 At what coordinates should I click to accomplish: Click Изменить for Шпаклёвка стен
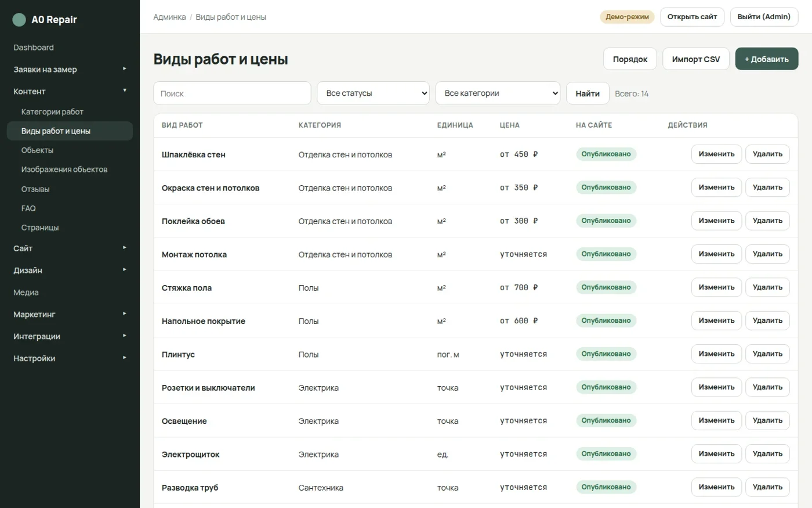coord(716,154)
